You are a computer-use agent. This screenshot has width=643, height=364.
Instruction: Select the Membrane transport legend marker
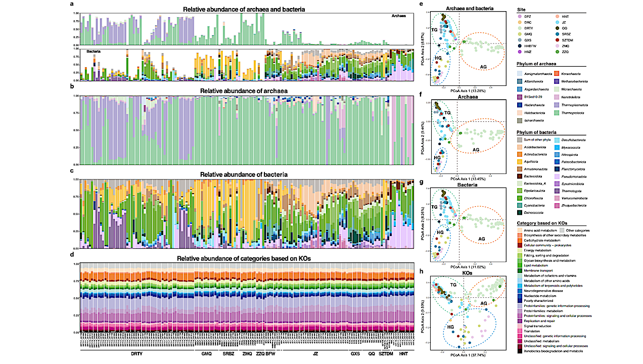tap(521, 271)
